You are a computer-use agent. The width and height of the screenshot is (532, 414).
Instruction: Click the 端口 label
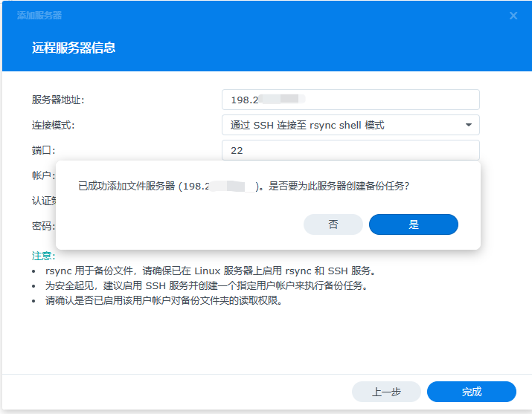coord(43,150)
